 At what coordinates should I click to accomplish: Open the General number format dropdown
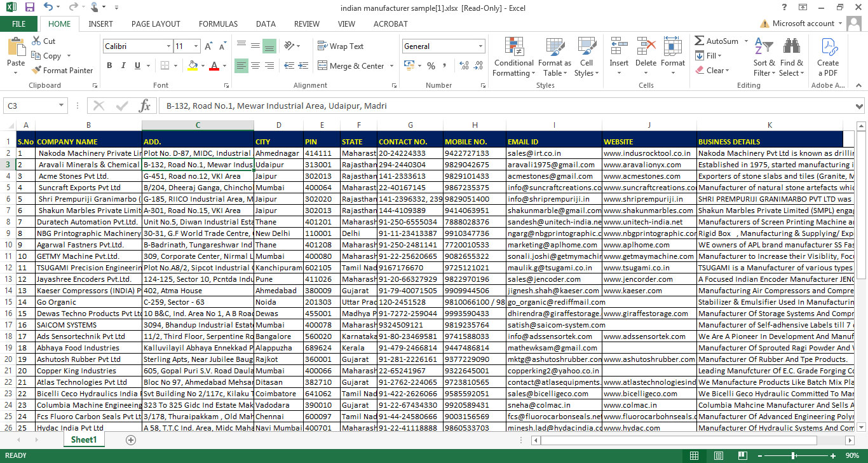480,46
